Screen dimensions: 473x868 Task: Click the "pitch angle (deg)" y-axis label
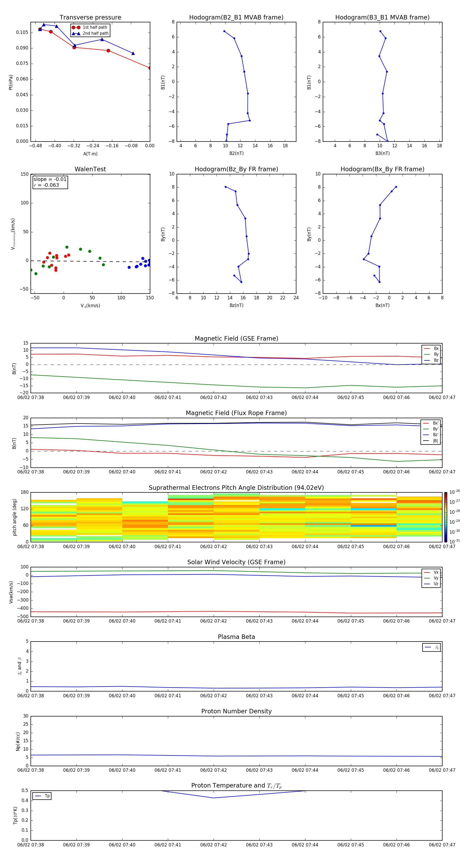click(14, 517)
